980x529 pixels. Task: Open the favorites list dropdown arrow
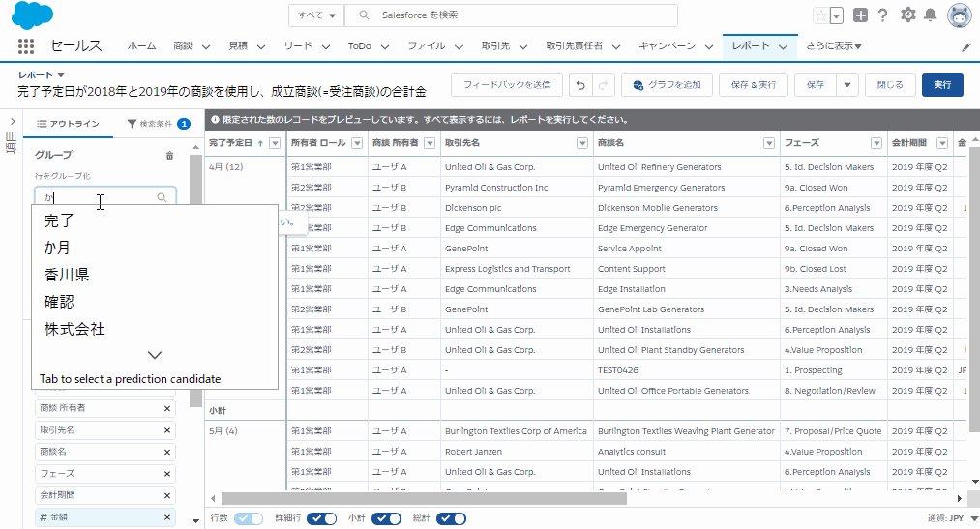coord(836,15)
